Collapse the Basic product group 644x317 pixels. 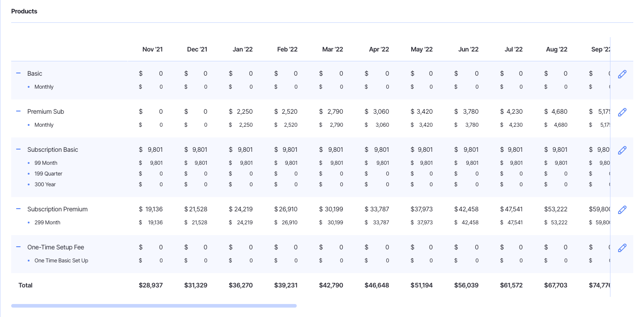tap(18, 73)
